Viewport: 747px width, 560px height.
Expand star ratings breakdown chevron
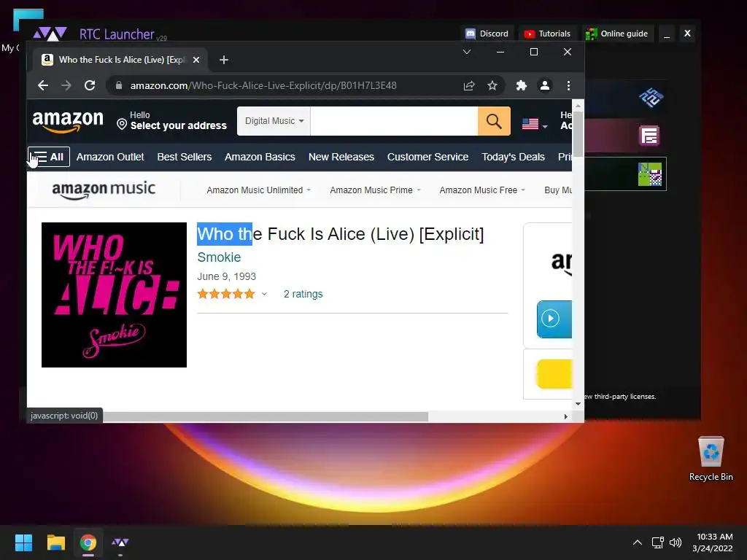point(264,295)
